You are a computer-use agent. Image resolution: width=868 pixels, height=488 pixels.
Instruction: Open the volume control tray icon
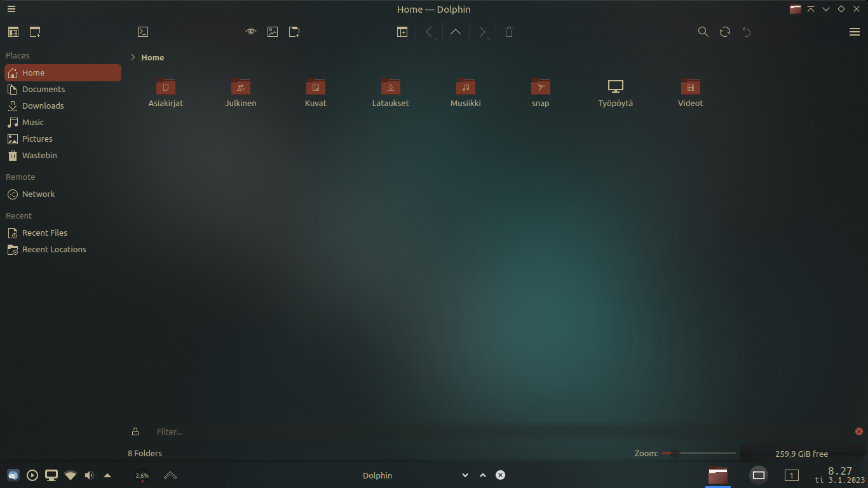(x=89, y=475)
